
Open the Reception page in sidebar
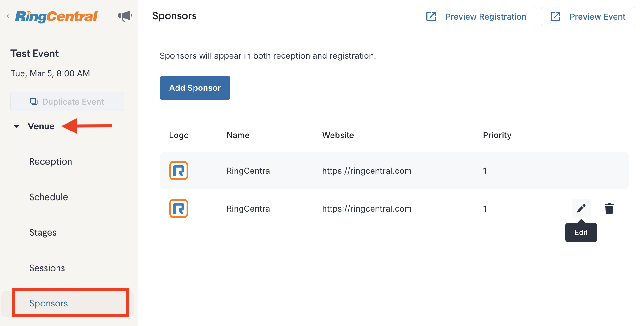51,161
